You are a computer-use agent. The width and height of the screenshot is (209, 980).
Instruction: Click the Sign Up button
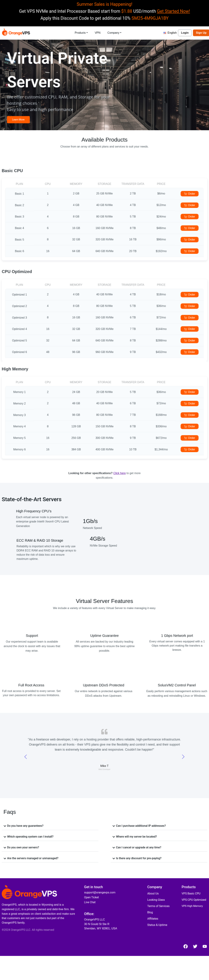[x=201, y=33]
